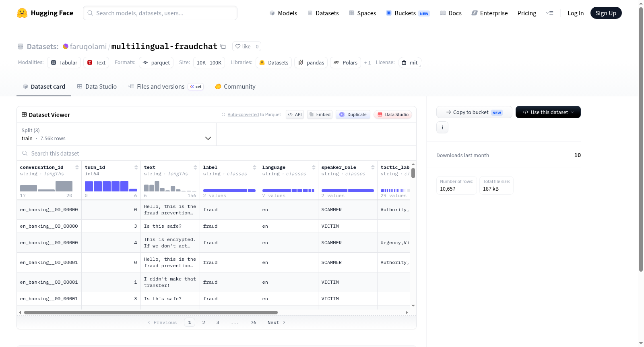
Task: Select the Tabular modality tag
Action: 64,62
